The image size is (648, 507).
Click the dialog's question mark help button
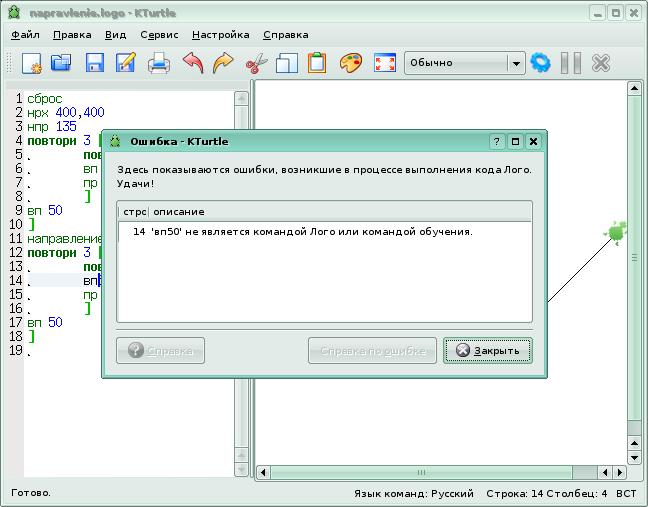click(x=497, y=142)
